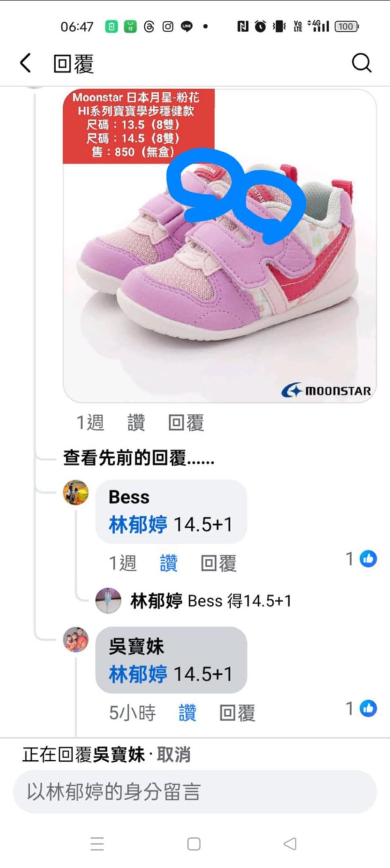The width and height of the screenshot is (390, 868).
Task: Tap Android back triangle button
Action: (290, 844)
